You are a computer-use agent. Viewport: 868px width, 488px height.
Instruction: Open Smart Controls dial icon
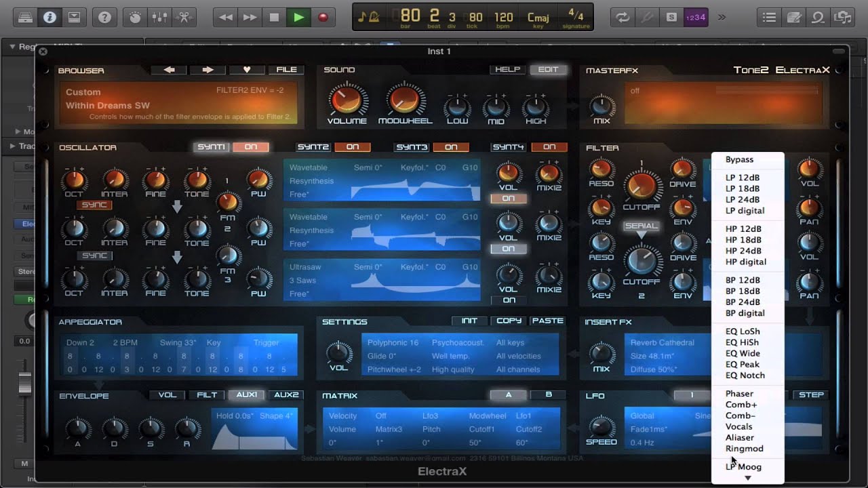point(135,18)
